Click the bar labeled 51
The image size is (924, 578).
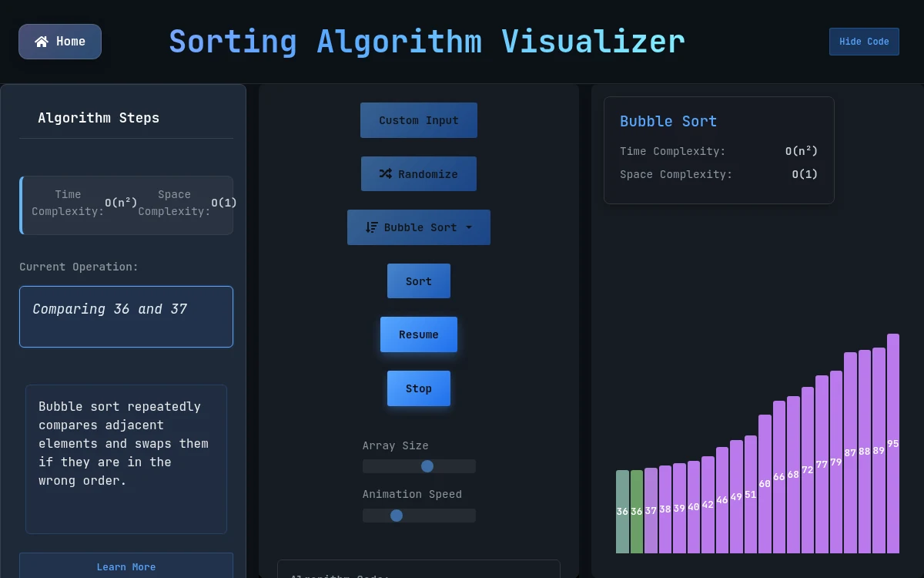(751, 494)
